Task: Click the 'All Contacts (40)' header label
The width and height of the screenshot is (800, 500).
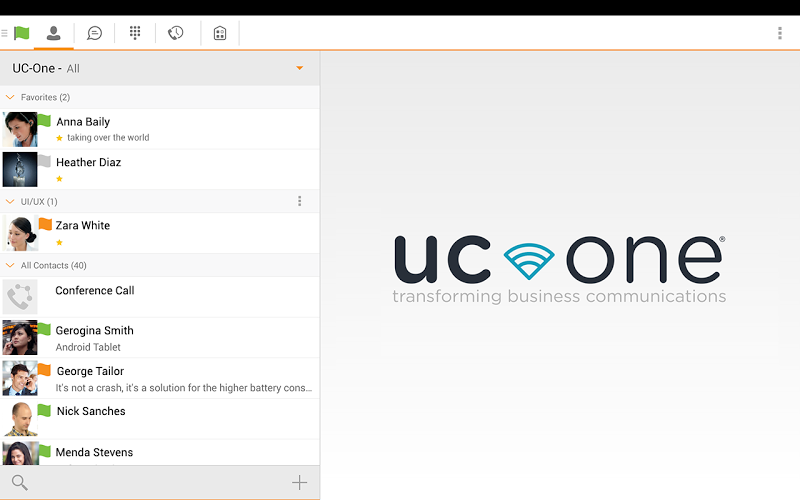Action: pyautogui.click(x=54, y=265)
